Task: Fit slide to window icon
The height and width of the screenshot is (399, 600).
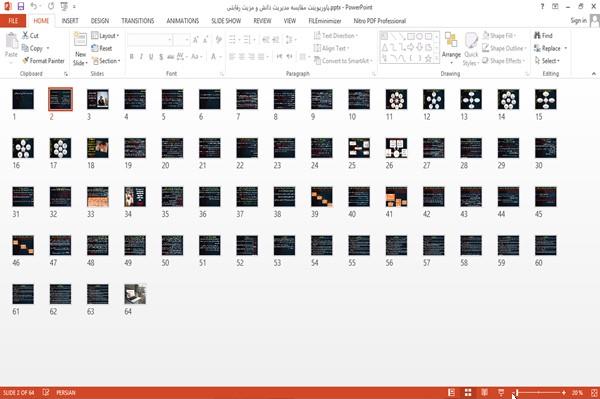Action: pos(594,392)
